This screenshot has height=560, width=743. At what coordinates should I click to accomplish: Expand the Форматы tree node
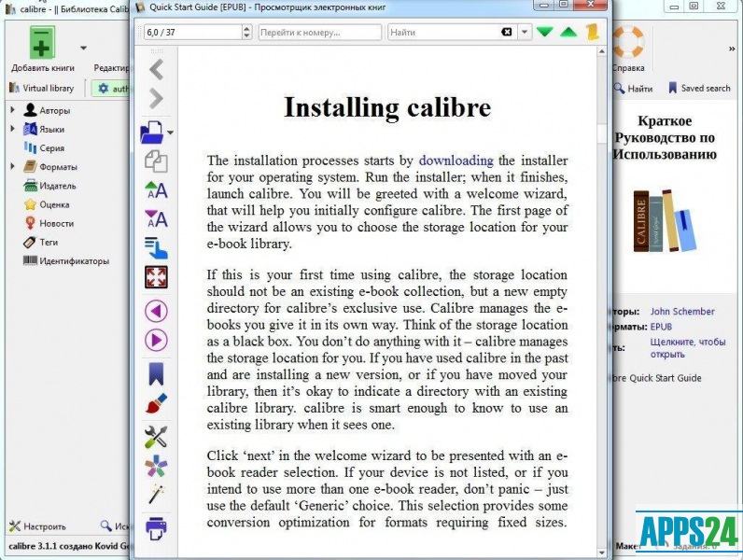(13, 166)
